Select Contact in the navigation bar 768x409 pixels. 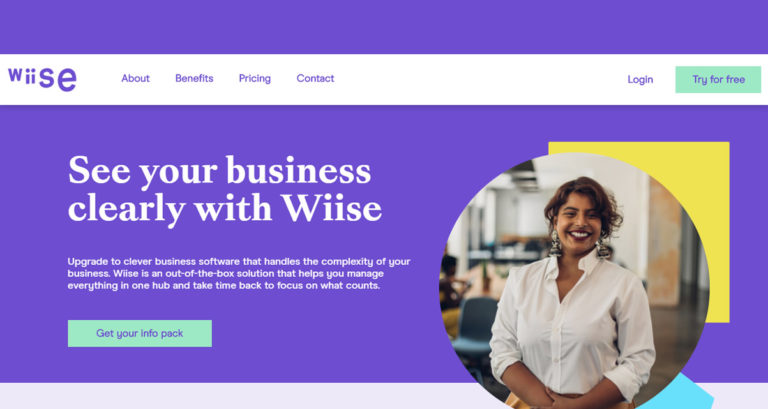315,78
